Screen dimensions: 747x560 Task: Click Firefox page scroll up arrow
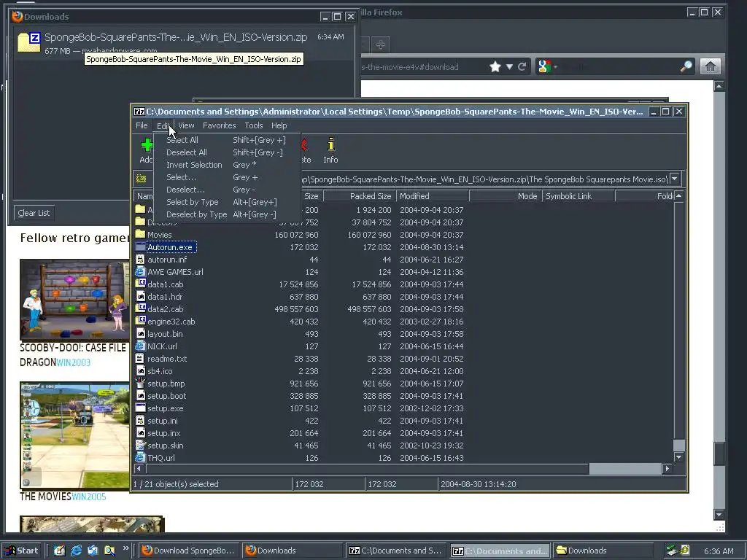pyautogui.click(x=719, y=86)
